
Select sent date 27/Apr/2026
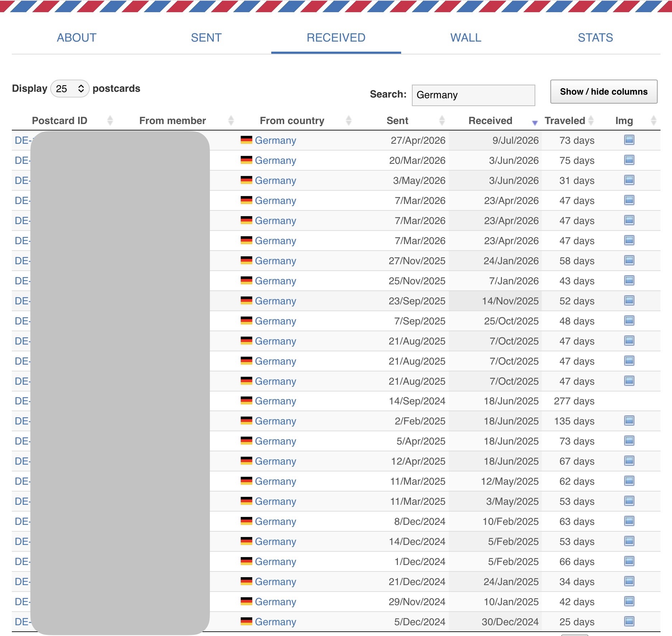click(418, 140)
